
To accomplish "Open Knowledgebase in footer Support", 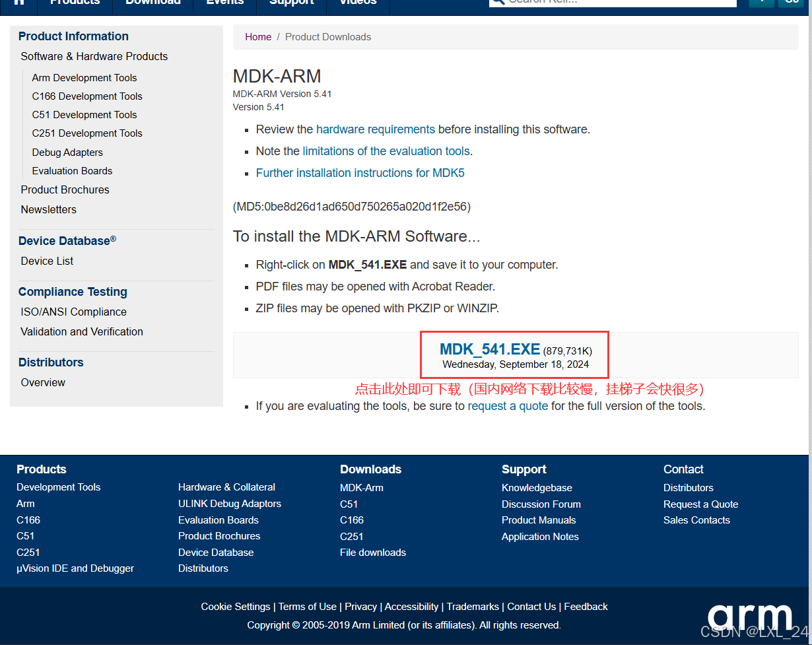I will (x=537, y=488).
